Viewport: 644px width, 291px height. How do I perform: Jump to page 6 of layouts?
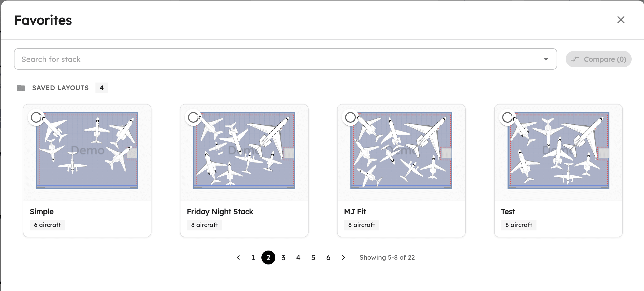[328, 257]
